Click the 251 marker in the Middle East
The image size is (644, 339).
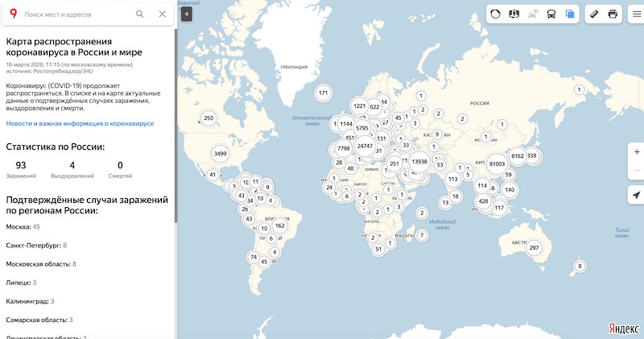[x=394, y=163]
